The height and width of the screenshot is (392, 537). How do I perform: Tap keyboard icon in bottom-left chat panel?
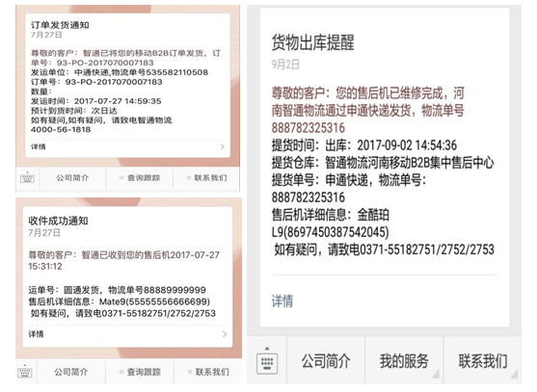[x=25, y=372]
